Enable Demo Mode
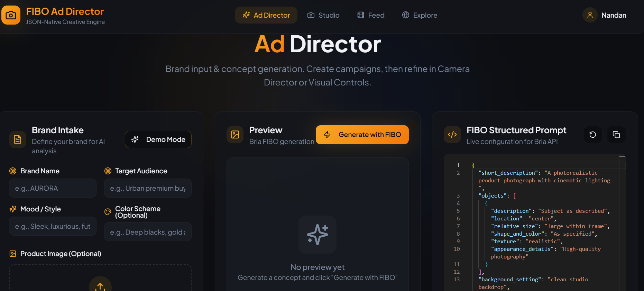The image size is (644, 291). pyautogui.click(x=158, y=139)
